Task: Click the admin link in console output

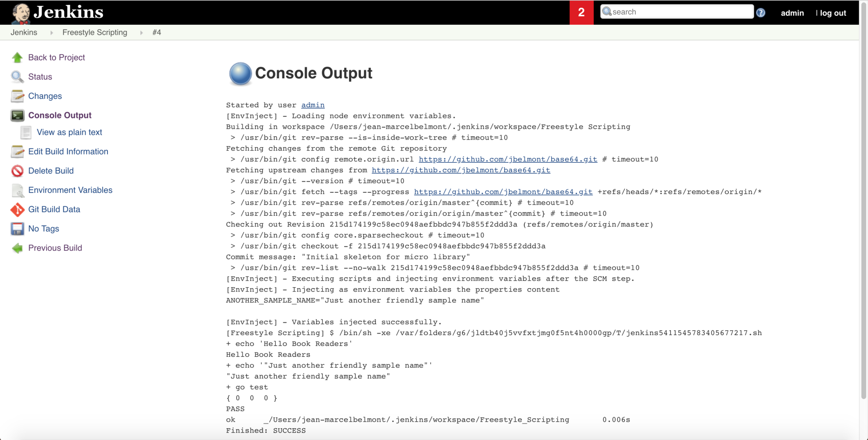Action: click(313, 105)
